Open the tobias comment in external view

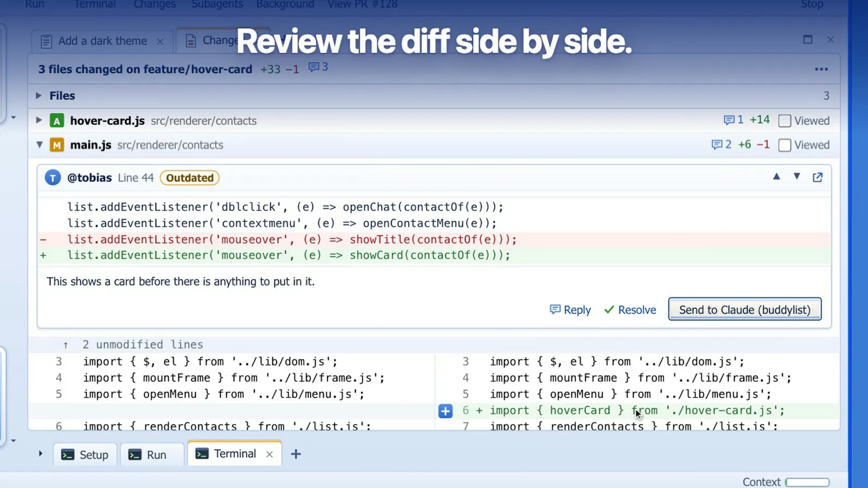818,177
